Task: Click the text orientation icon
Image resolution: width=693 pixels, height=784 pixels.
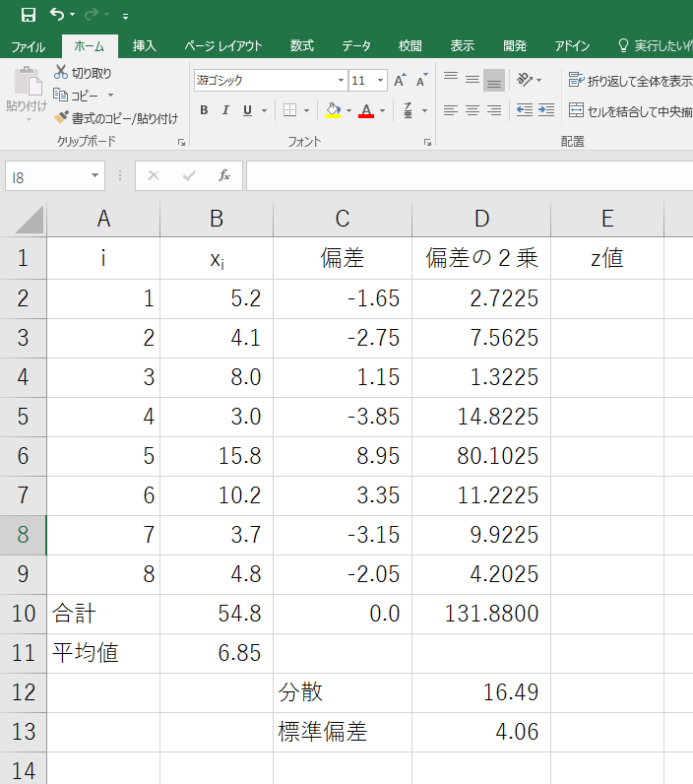Action: click(x=525, y=79)
